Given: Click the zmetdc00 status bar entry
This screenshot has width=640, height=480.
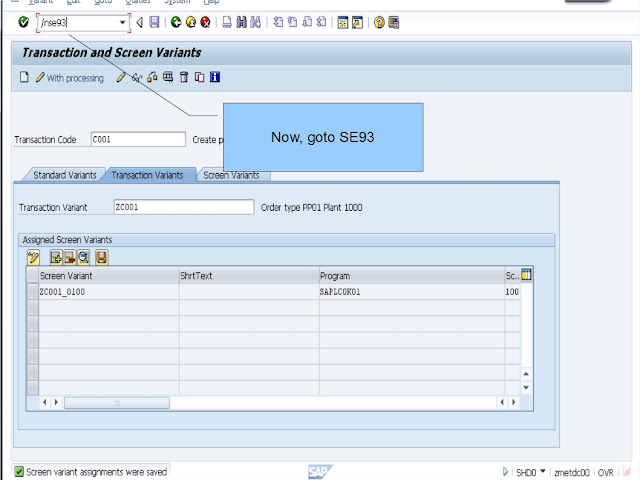Looking at the screenshot, I should pos(572,473).
